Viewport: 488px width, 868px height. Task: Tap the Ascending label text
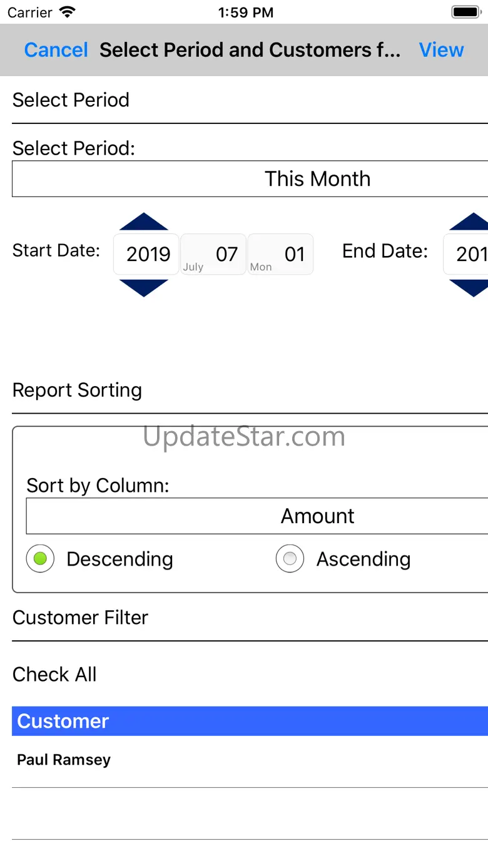363,559
